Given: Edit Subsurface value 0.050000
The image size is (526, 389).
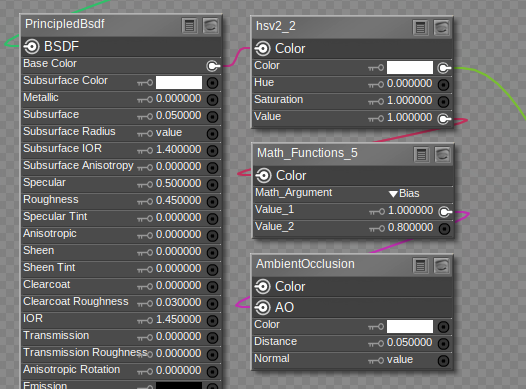Looking at the screenshot, I should click(178, 116).
